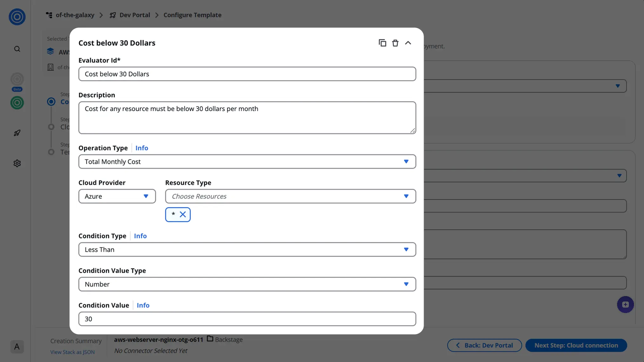644x362 pixels.
Task: Duplicate the Cost below 30 Dollars evaluator
Action: [x=382, y=43]
